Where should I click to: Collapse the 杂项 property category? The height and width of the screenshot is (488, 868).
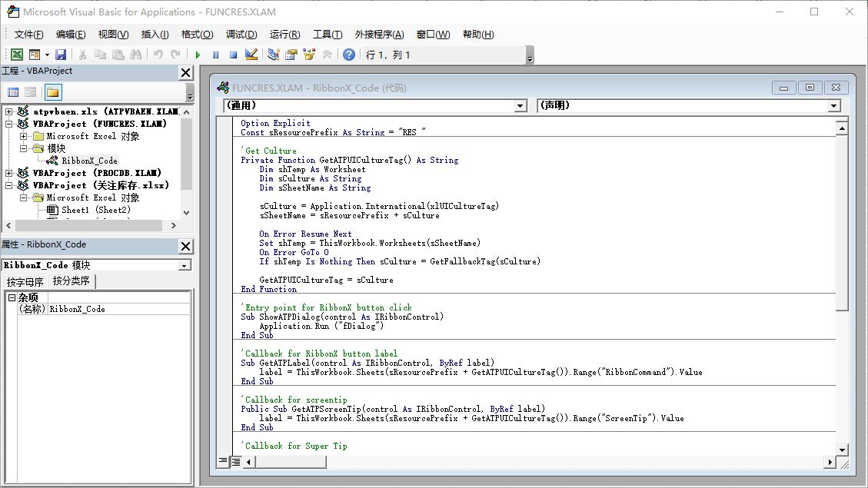pyautogui.click(x=11, y=297)
